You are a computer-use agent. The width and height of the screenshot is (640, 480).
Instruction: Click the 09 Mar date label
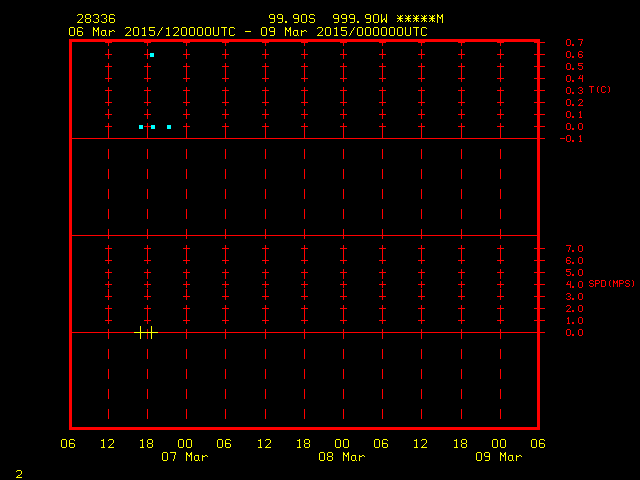499,457
